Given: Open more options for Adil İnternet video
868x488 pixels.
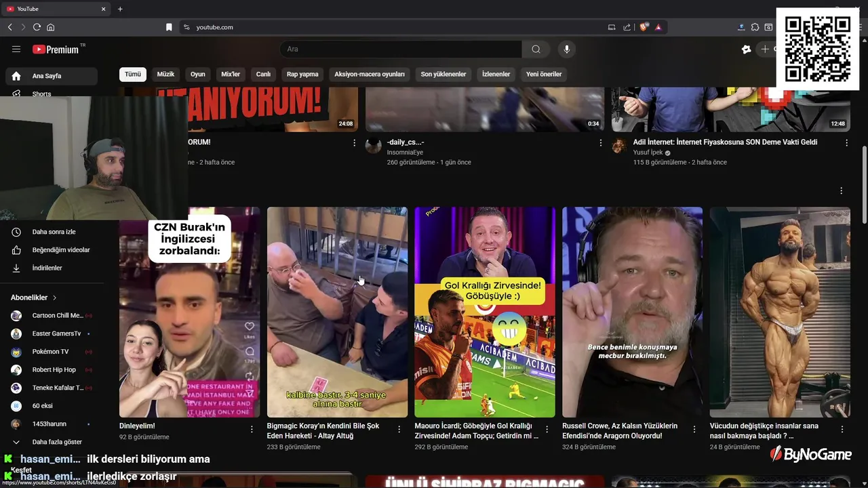Looking at the screenshot, I should (846, 143).
